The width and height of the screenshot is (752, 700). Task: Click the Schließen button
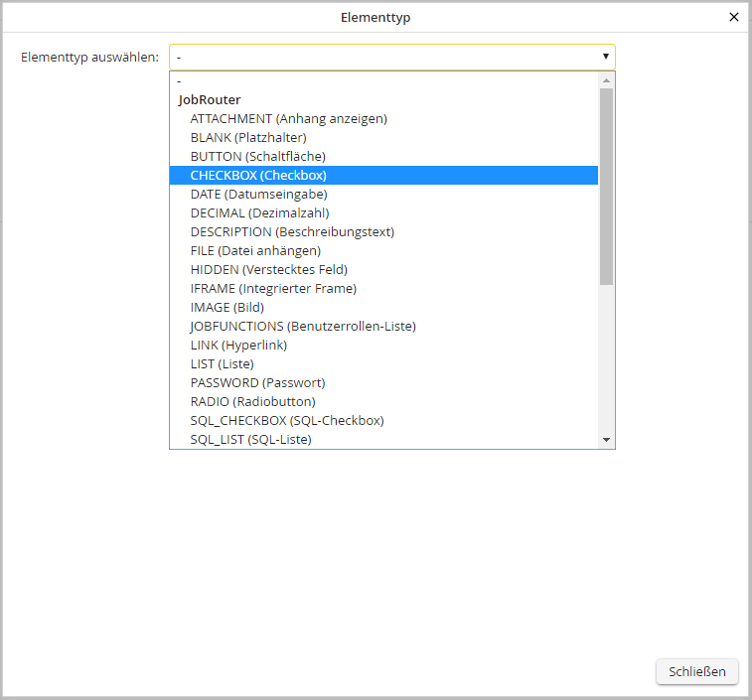[696, 671]
